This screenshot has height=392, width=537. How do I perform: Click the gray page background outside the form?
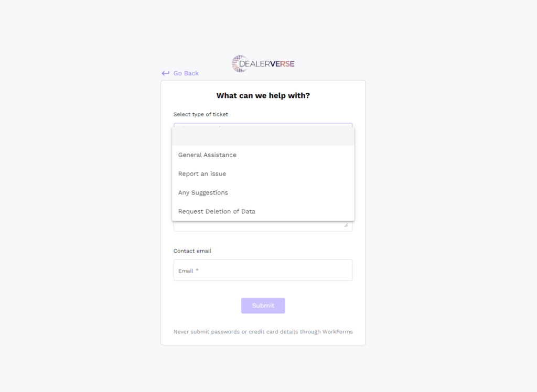tap(79, 210)
